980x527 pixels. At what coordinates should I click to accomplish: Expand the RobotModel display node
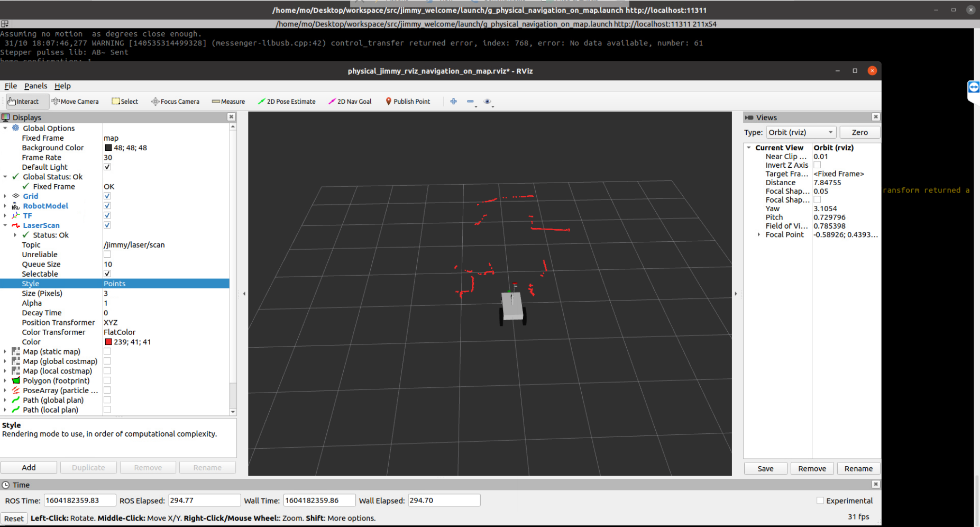coord(5,206)
